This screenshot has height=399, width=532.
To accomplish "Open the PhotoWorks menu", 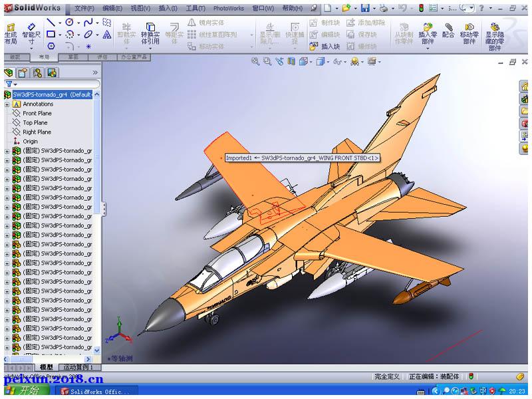I will (228, 8).
